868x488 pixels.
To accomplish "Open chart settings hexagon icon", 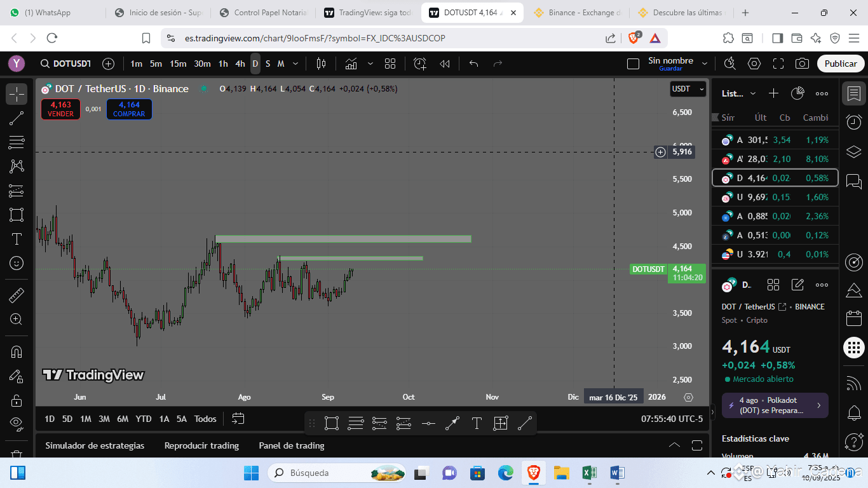I will point(754,64).
